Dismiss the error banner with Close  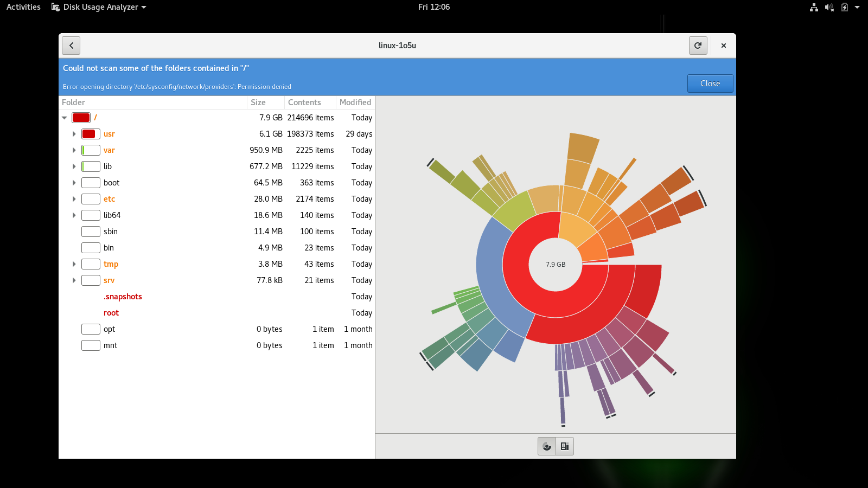(710, 84)
